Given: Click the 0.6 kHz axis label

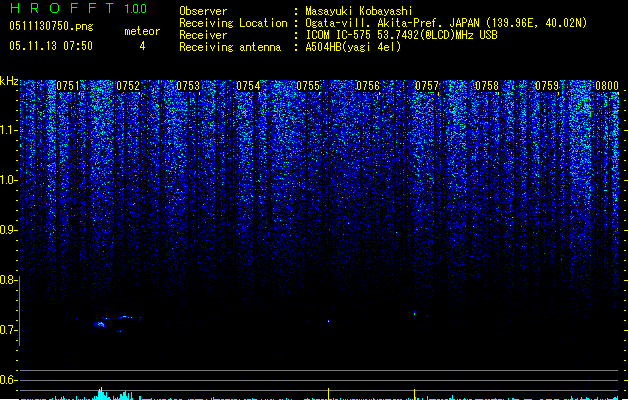Looking at the screenshot, I should click(8, 380).
